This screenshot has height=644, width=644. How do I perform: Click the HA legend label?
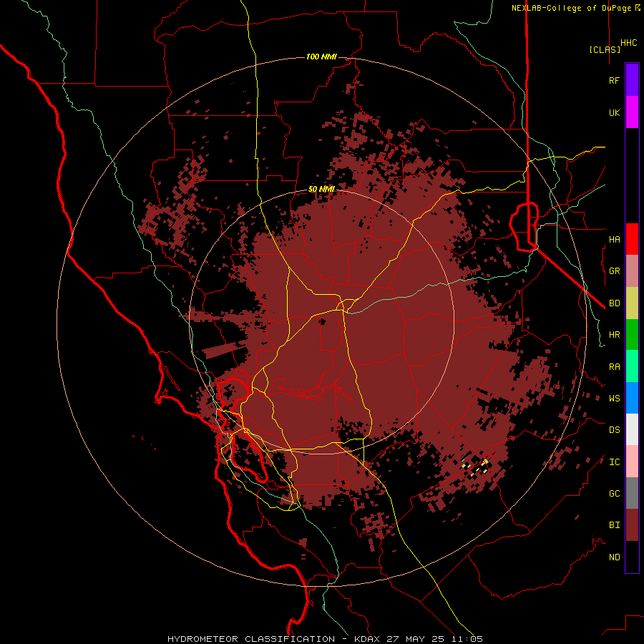click(614, 239)
